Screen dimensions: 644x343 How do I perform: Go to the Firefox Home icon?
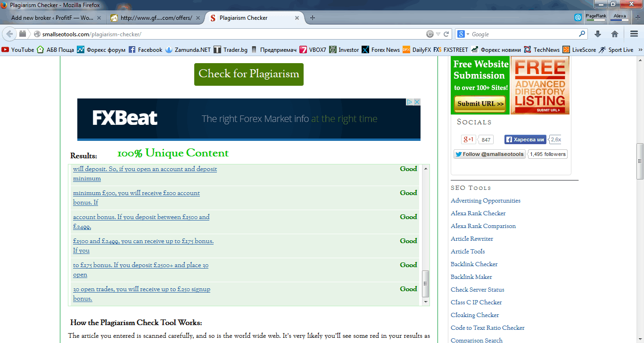(615, 34)
